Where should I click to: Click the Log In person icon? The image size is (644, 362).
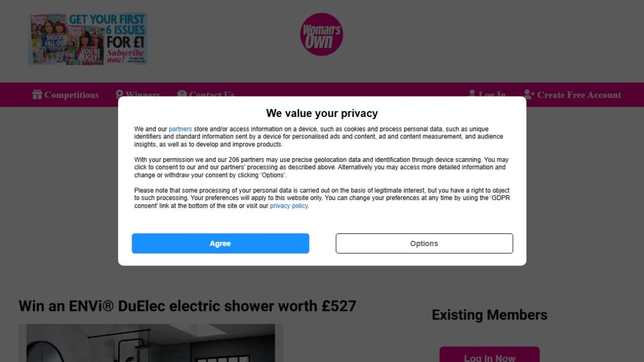[472, 94]
